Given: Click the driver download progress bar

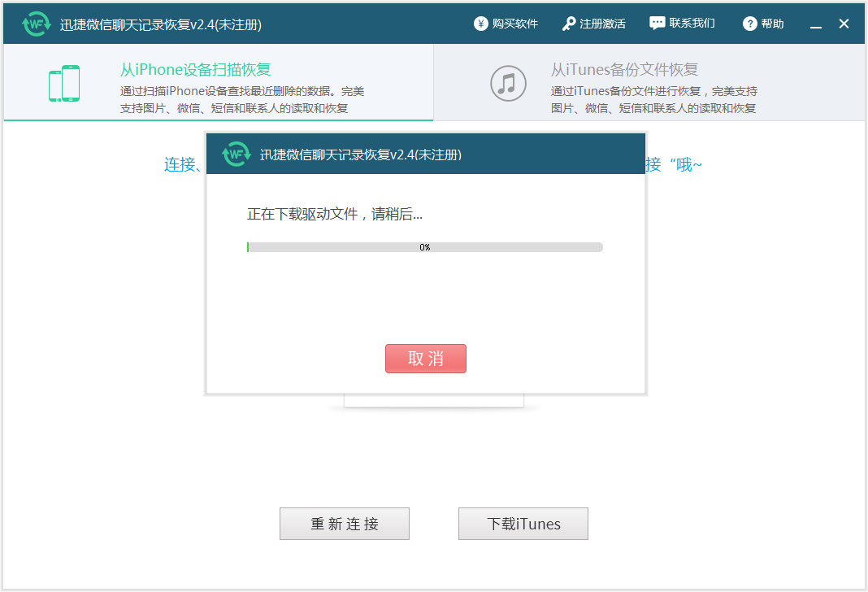Looking at the screenshot, I should click(x=424, y=247).
